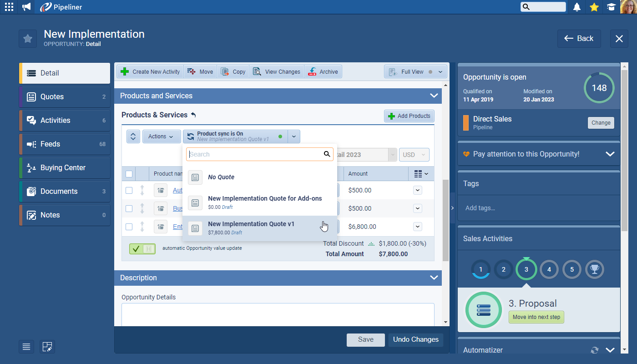
Task: Open the Quotes tab in sidebar
Action: pos(65,97)
